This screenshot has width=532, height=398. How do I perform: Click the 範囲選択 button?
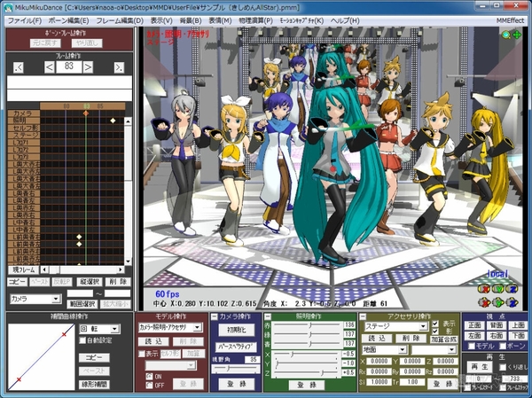[x=82, y=304]
